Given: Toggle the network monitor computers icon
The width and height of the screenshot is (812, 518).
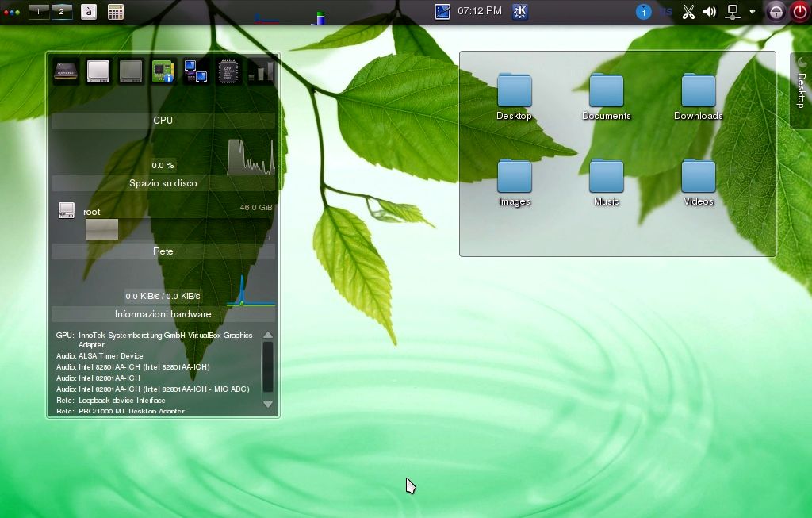Looking at the screenshot, I should (196, 71).
